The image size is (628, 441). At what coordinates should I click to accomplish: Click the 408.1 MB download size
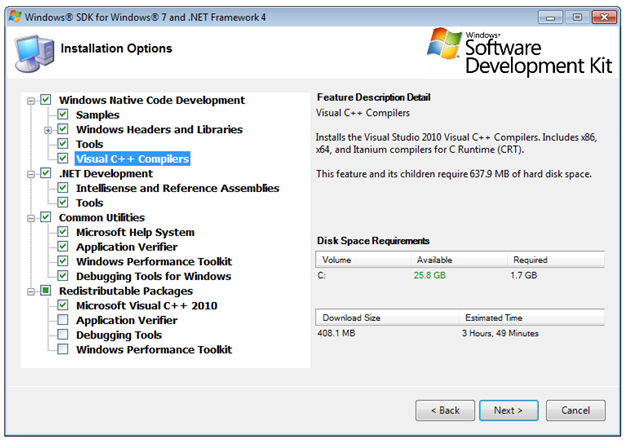tap(336, 333)
